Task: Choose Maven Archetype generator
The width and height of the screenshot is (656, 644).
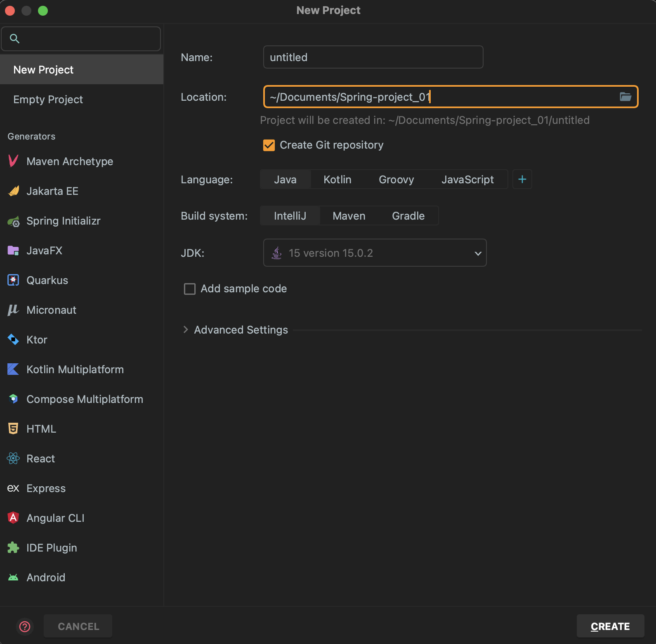Action: point(82,161)
